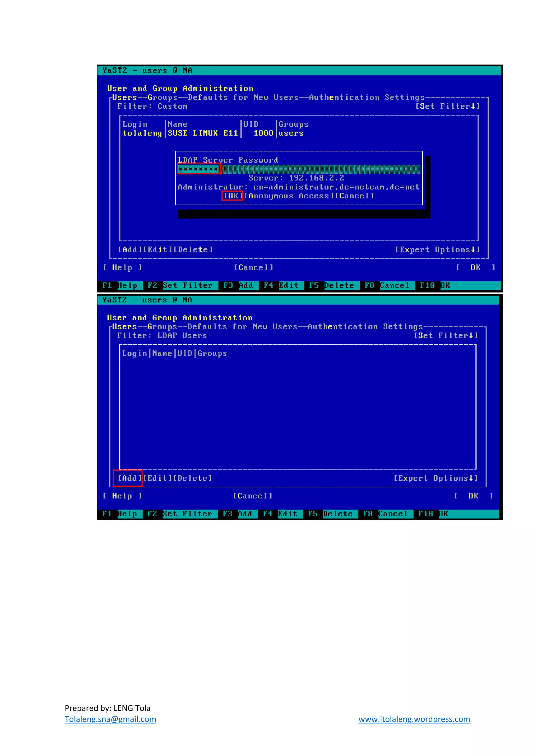Click Delete button in LDAP Users window
This screenshot has width=535, height=756.
pos(192,478)
